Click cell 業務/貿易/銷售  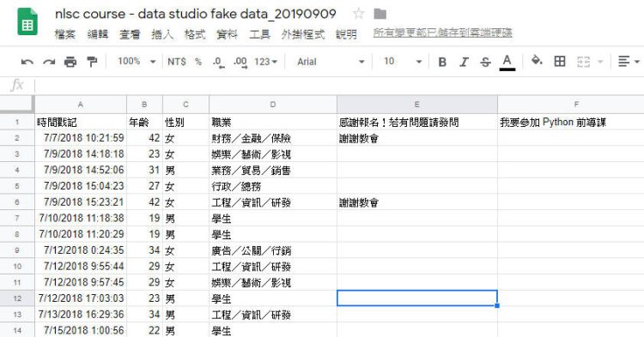point(273,170)
